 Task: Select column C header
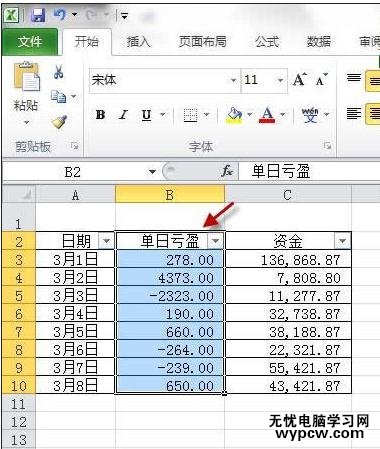tap(288, 194)
